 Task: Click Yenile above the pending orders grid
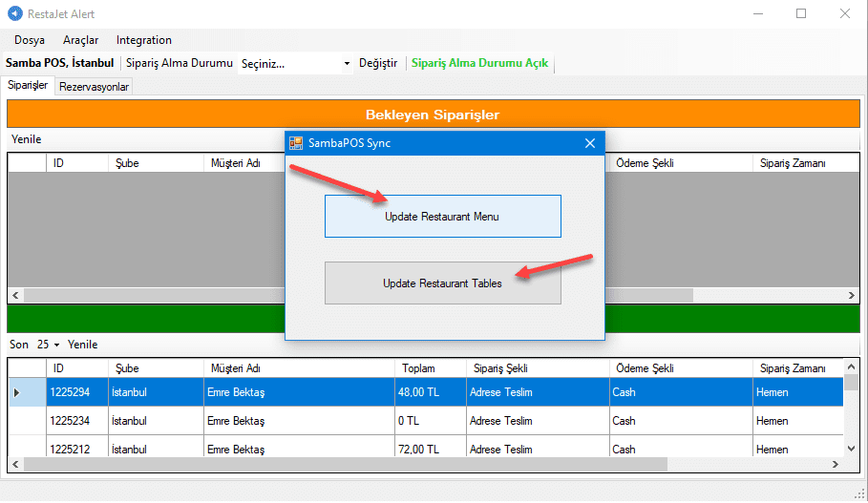(x=26, y=139)
